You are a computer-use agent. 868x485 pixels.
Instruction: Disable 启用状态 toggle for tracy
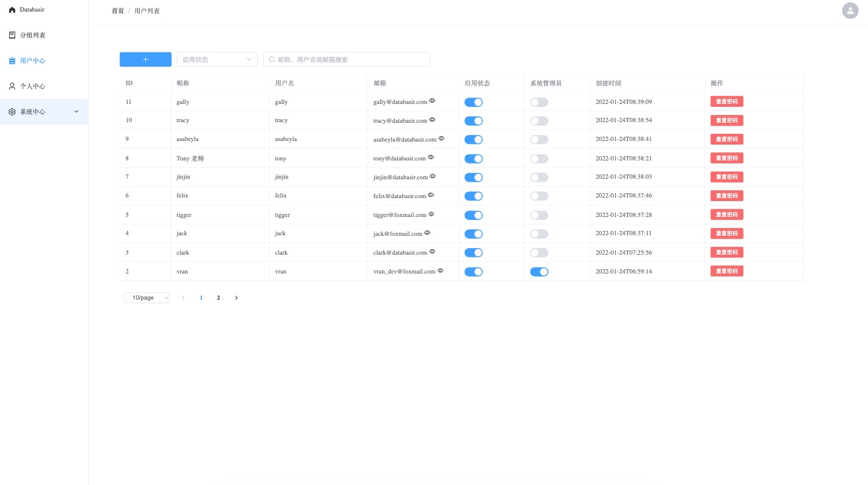click(473, 121)
